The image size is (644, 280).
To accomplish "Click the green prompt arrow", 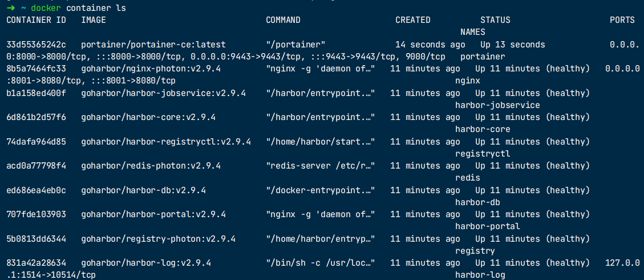I will (x=11, y=8).
